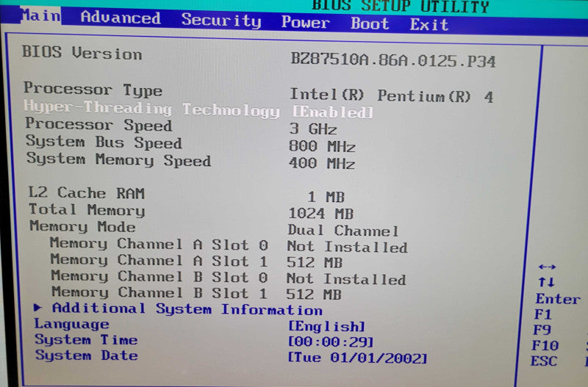The height and width of the screenshot is (387, 588).
Task: Click the L2 Cache RAM label
Action: click(x=87, y=193)
